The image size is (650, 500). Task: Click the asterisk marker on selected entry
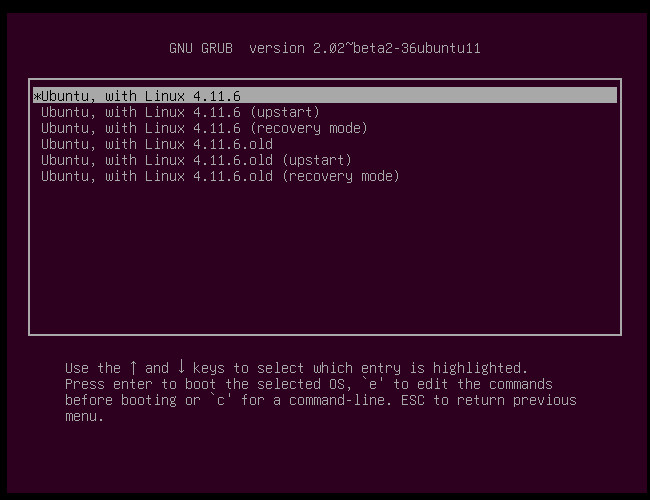[37, 97]
